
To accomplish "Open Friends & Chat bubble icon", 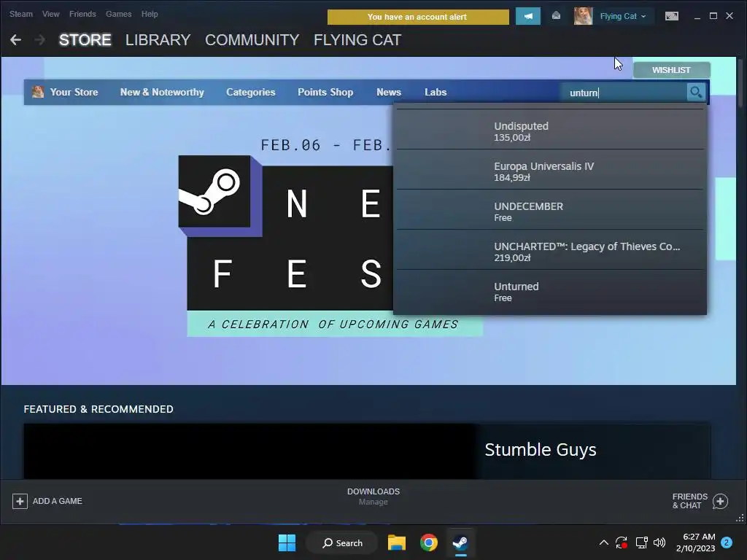I will point(720,501).
